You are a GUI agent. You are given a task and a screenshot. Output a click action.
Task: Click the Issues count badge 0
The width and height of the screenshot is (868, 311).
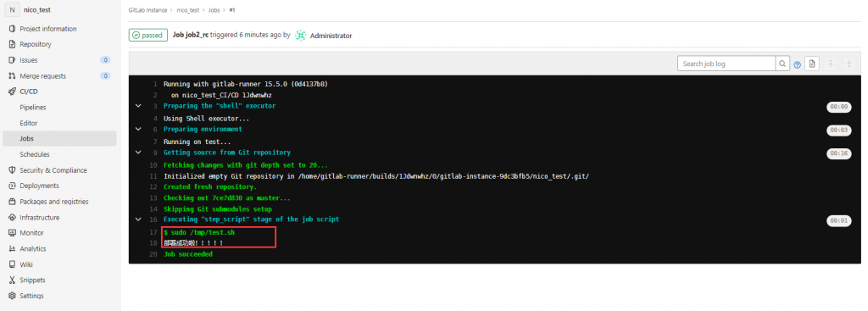[x=105, y=60]
